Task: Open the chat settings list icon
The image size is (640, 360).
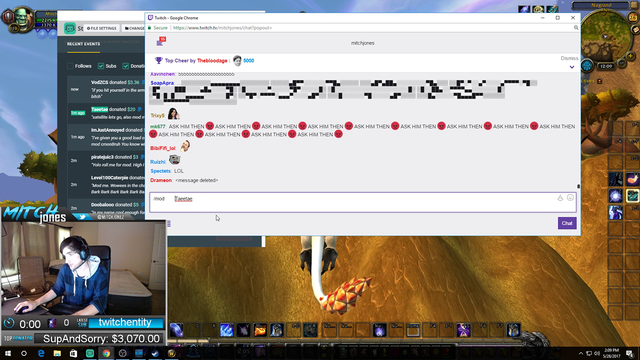Action: tap(169, 223)
